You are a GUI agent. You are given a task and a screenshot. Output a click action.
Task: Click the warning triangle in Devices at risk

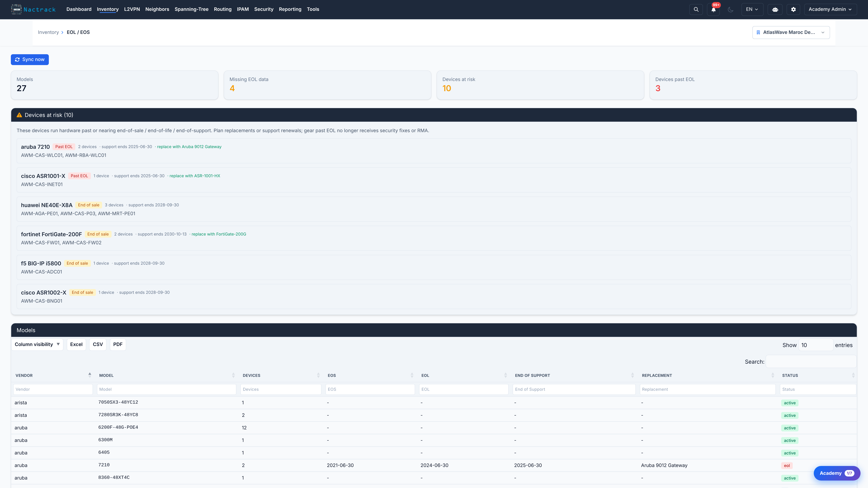point(19,115)
